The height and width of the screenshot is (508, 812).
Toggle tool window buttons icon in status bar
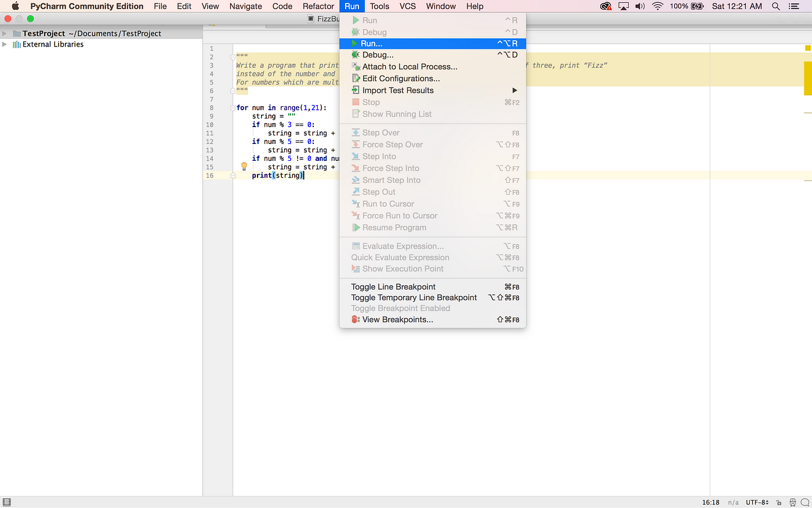7,502
